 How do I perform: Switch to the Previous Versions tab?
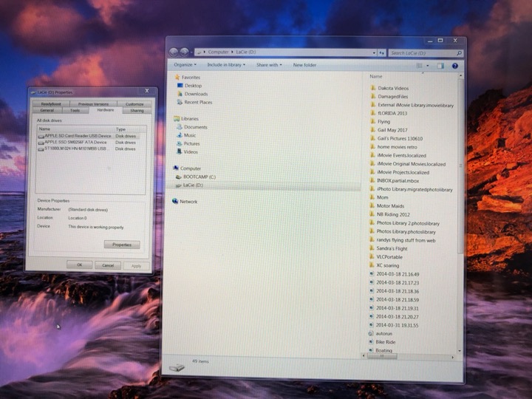point(93,104)
